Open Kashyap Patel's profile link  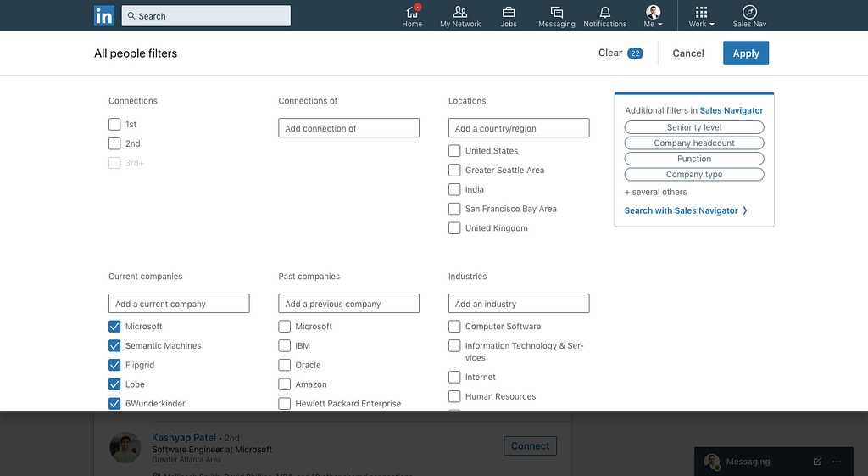click(x=184, y=438)
